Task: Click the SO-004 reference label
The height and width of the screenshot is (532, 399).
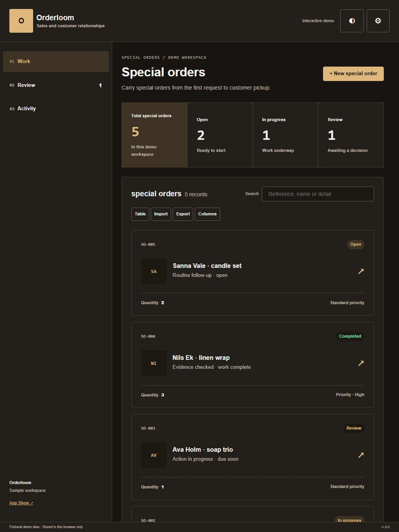Action: 148,336
